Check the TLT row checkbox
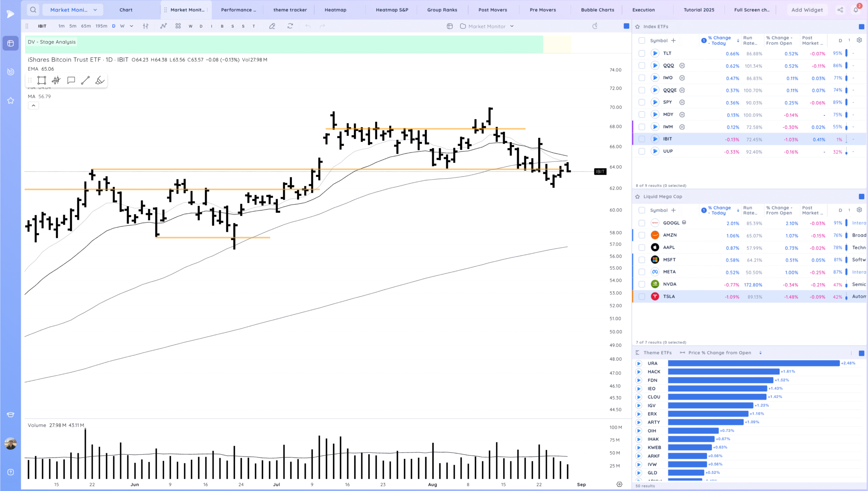 click(x=642, y=53)
